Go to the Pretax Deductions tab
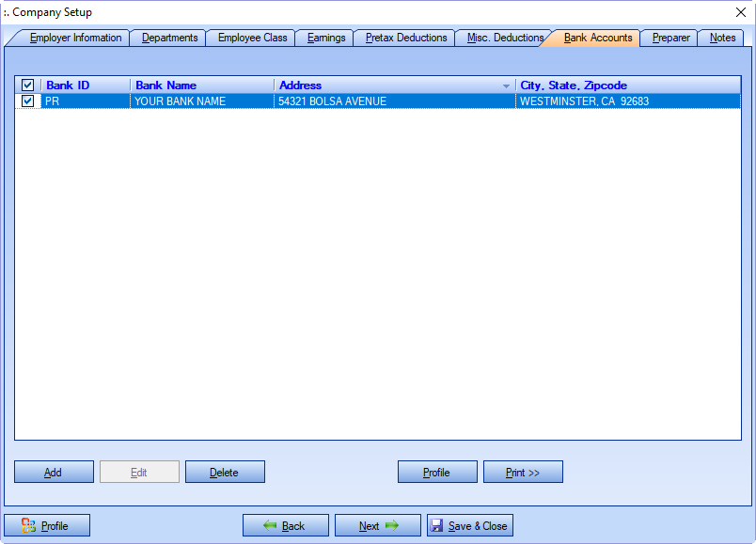The image size is (756, 544). click(x=406, y=39)
